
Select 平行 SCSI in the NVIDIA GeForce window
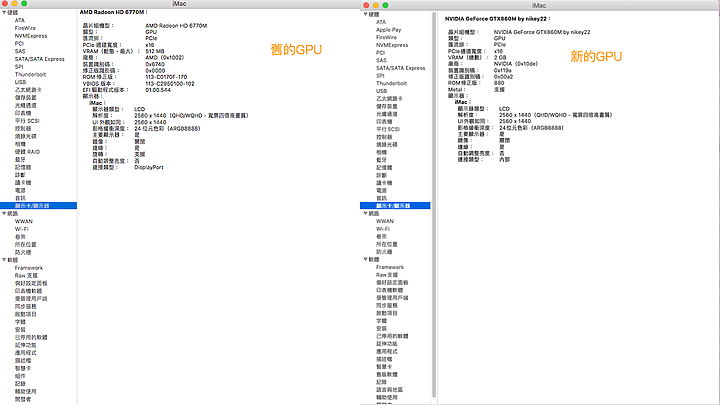pyautogui.click(x=388, y=129)
